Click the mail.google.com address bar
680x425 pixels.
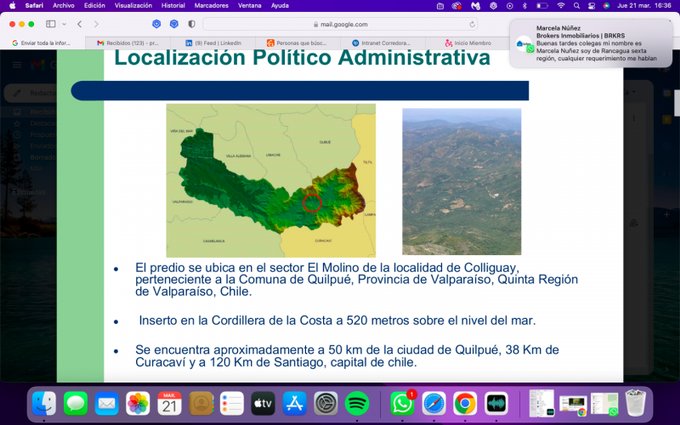(x=340, y=24)
